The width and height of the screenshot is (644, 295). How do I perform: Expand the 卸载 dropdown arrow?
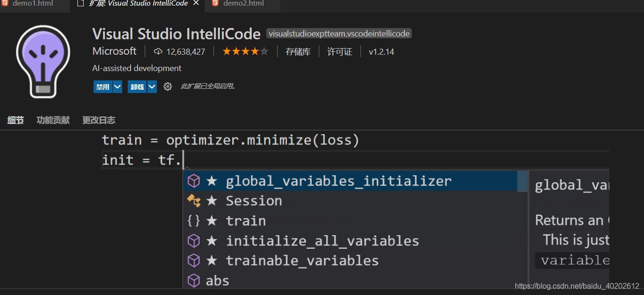pos(152,86)
